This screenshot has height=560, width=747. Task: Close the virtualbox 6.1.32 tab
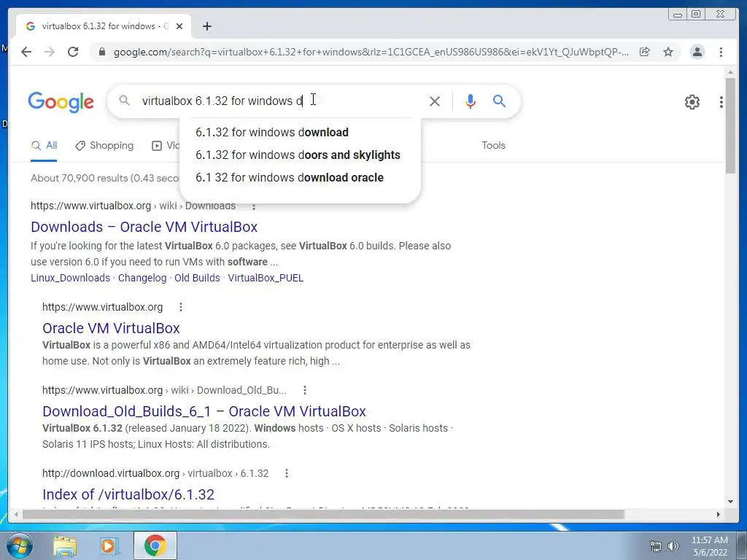click(179, 26)
